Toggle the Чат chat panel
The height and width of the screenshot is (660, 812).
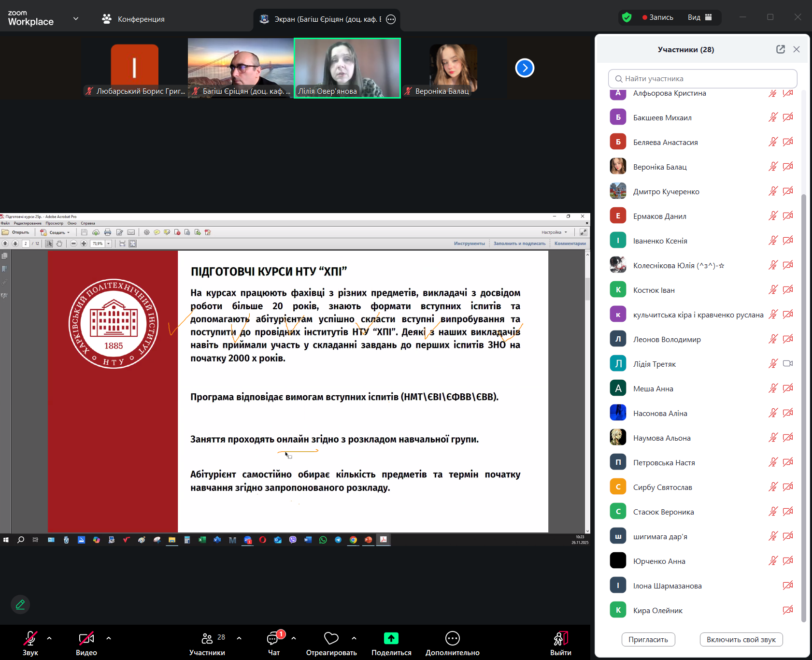[x=274, y=644]
